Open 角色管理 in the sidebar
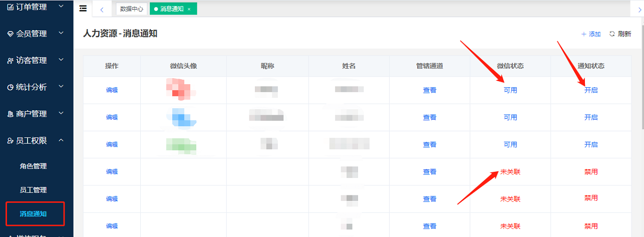Viewport: 644px width, 237px height. pos(33,166)
